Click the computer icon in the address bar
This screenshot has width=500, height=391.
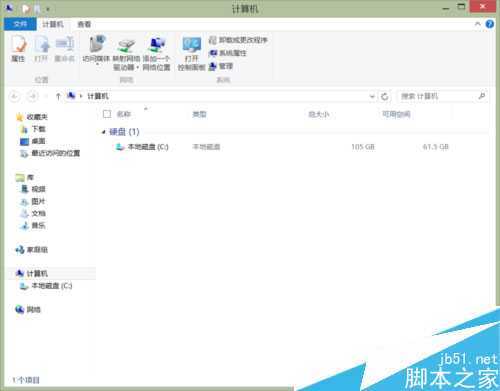click(71, 96)
